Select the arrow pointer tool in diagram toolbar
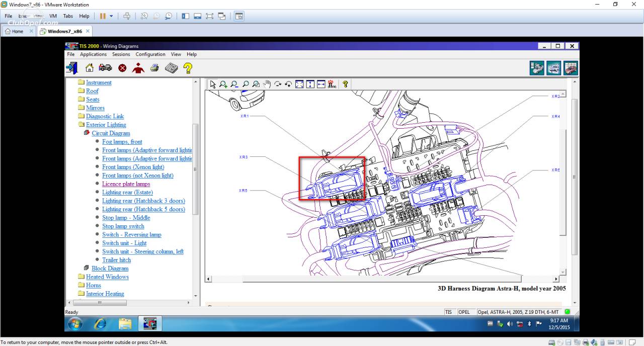Screen dimensions: 644x346 click(213, 84)
